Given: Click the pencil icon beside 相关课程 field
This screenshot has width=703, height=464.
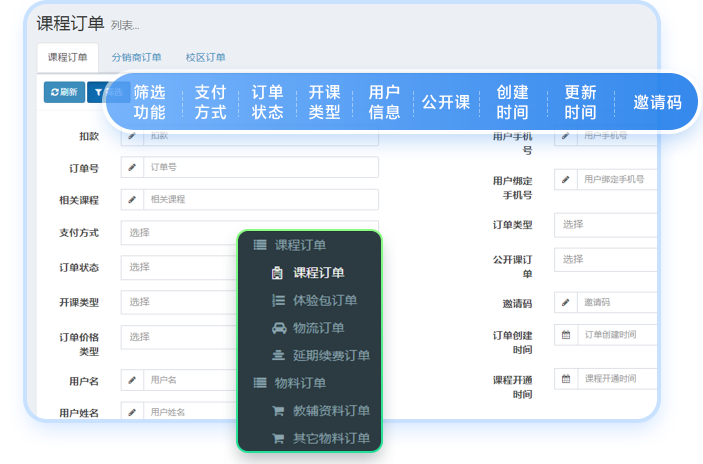Looking at the screenshot, I should [x=132, y=199].
